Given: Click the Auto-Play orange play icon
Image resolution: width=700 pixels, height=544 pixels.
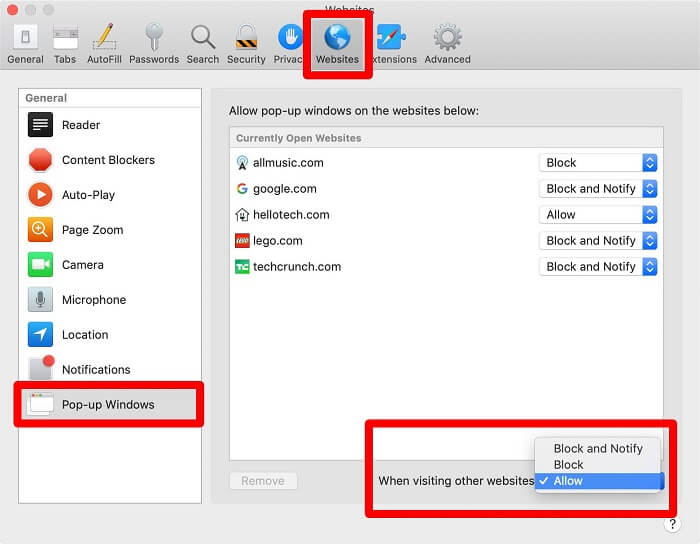Looking at the screenshot, I should point(40,195).
